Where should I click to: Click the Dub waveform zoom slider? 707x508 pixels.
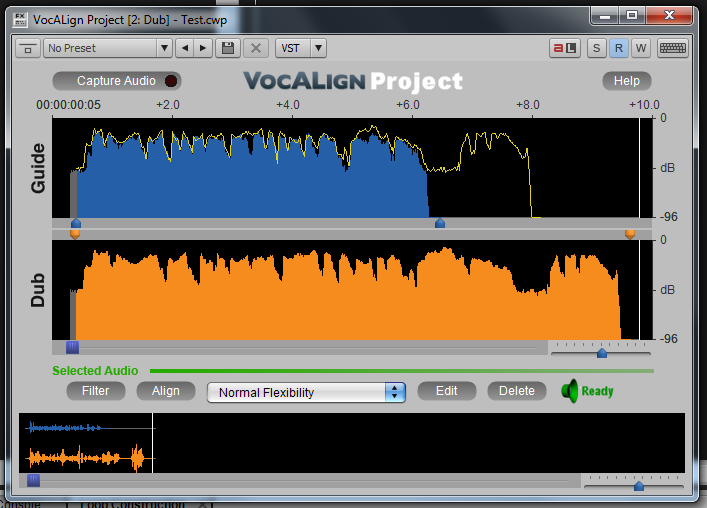[601, 353]
